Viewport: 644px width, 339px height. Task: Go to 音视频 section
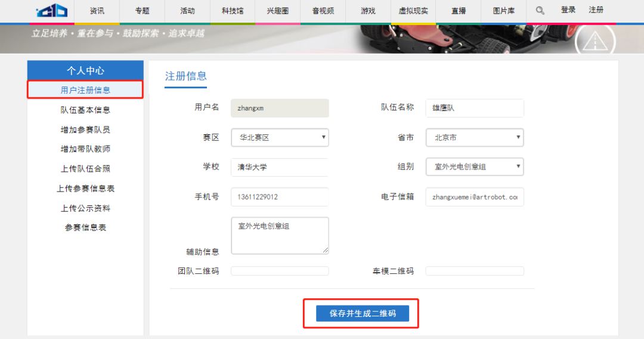[323, 11]
